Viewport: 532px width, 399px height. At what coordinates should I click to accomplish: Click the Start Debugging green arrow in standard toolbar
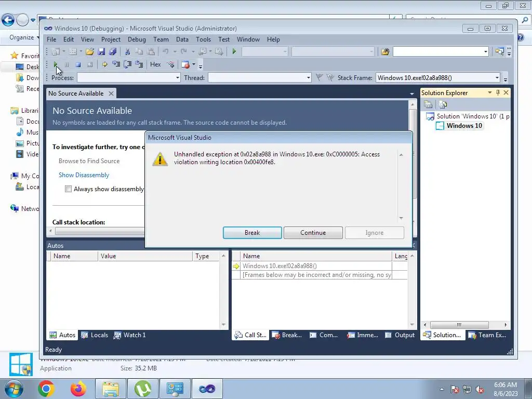[234, 51]
